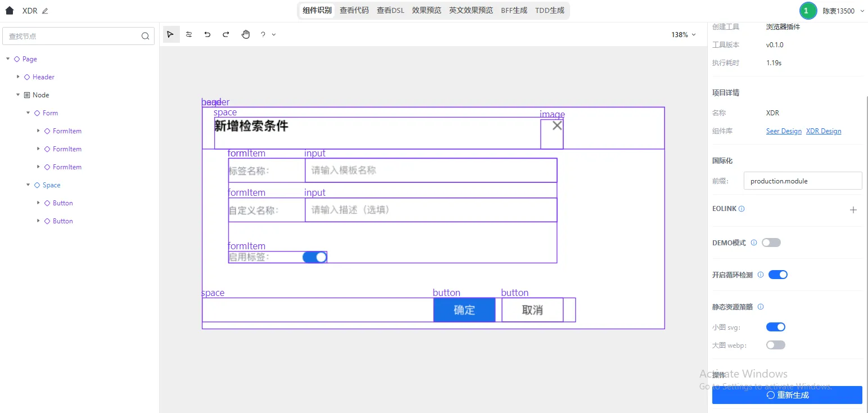Click the close X image on canvas
This screenshot has width=868, height=413.
pos(557,126)
